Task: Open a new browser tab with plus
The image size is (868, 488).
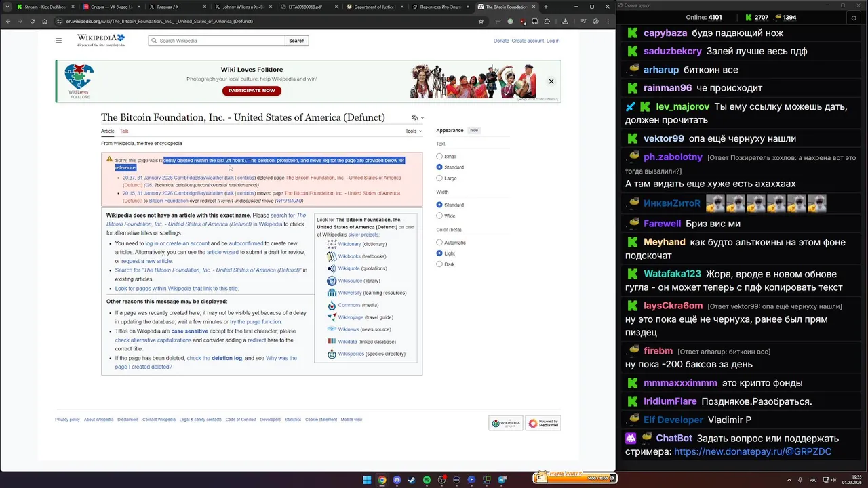Action: (547, 7)
